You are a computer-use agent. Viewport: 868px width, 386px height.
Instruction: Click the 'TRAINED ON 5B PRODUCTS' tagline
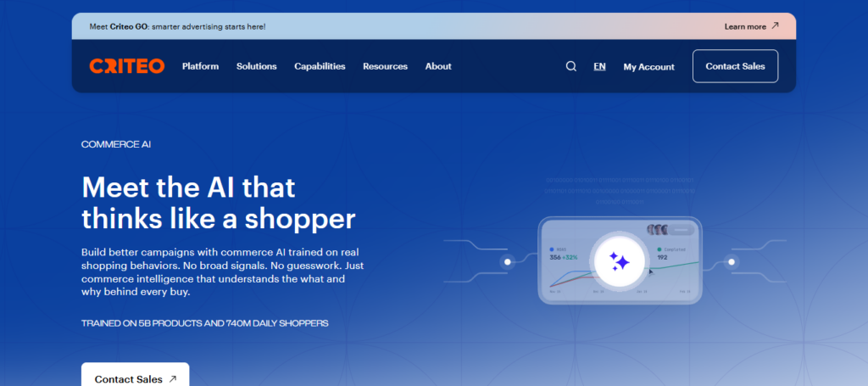(x=204, y=323)
